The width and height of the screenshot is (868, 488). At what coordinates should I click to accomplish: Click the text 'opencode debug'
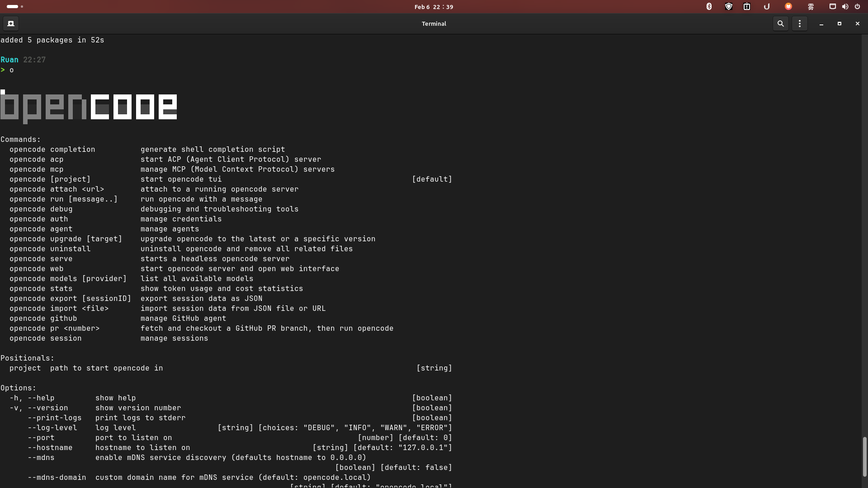(x=41, y=209)
